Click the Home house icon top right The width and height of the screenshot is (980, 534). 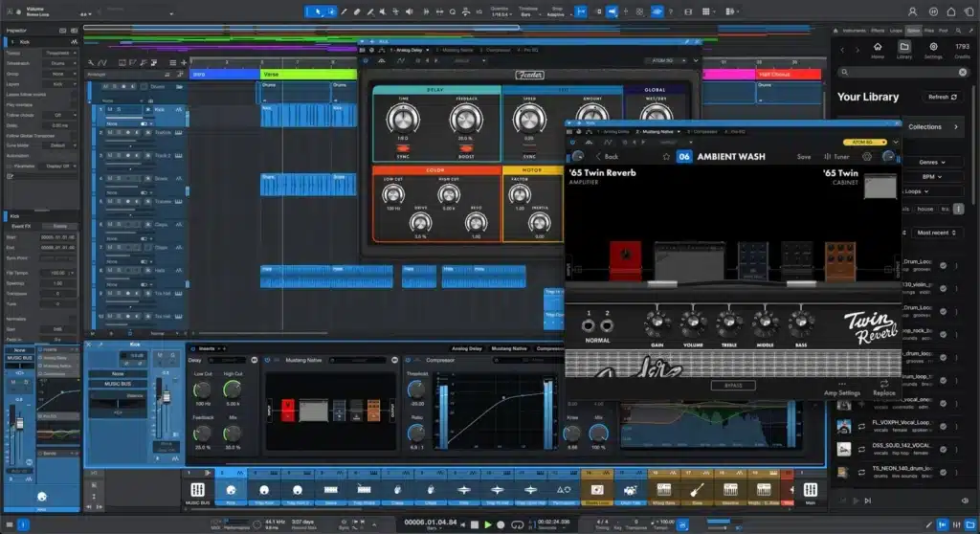pyautogui.click(x=951, y=11)
